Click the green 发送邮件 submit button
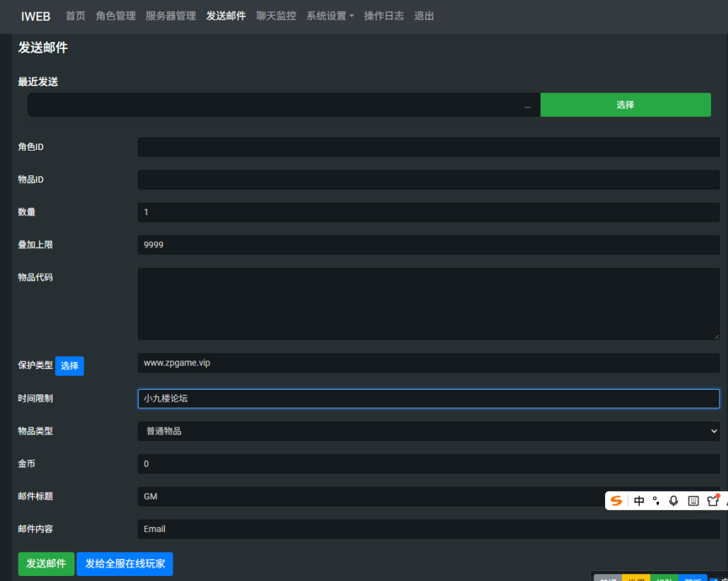Image resolution: width=728 pixels, height=581 pixels. tap(46, 564)
